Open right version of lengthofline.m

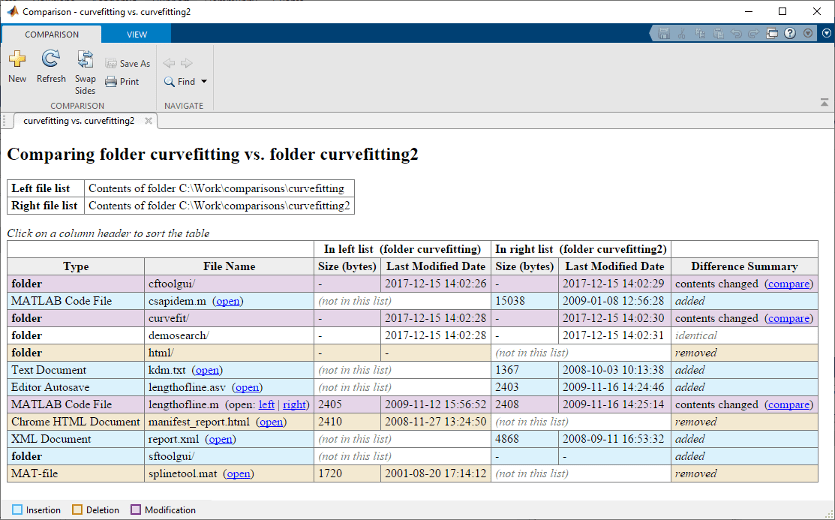coord(294,405)
